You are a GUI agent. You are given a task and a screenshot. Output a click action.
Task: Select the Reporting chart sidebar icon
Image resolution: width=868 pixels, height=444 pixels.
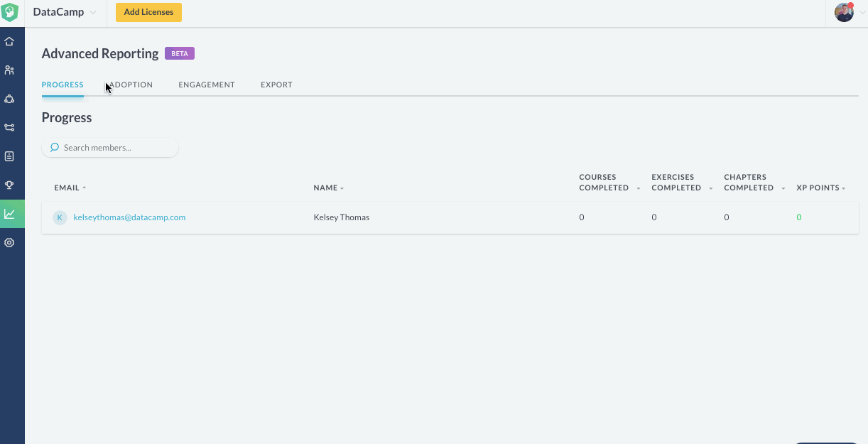click(x=9, y=214)
